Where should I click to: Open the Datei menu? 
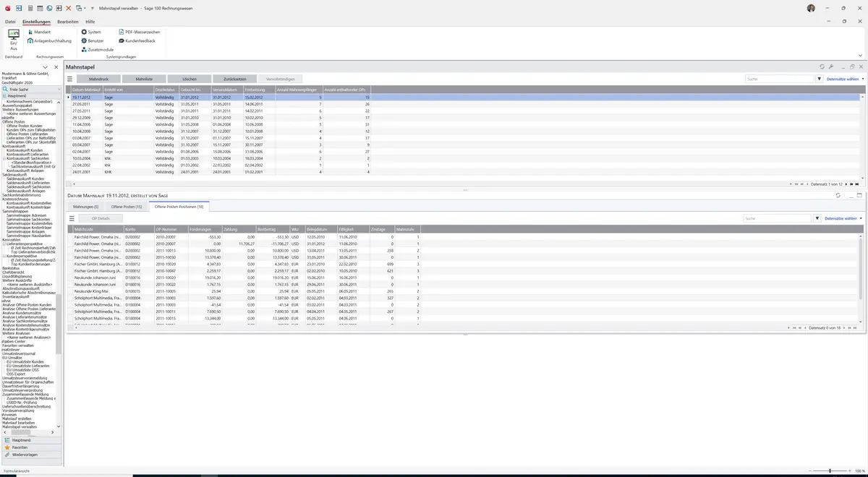coord(10,22)
